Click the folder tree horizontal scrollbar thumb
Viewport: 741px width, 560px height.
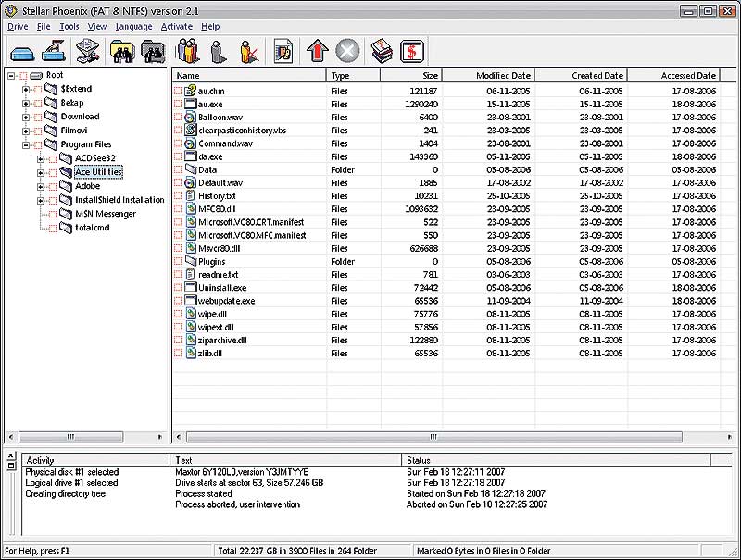point(71,437)
